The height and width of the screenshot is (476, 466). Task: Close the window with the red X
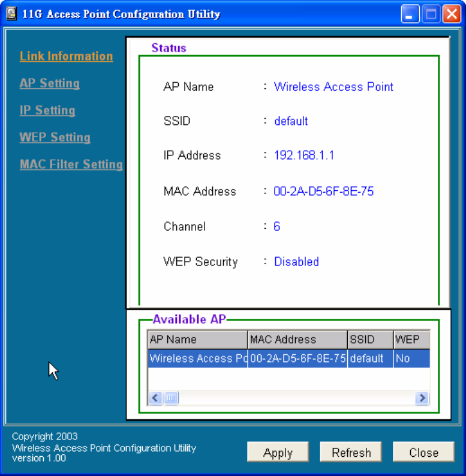[452, 14]
